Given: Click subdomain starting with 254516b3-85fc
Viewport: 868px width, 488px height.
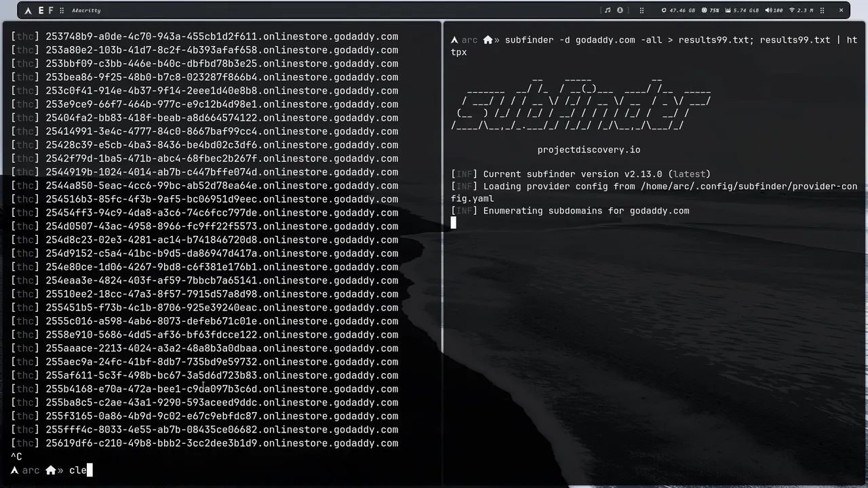Looking at the screenshot, I should coord(222,199).
